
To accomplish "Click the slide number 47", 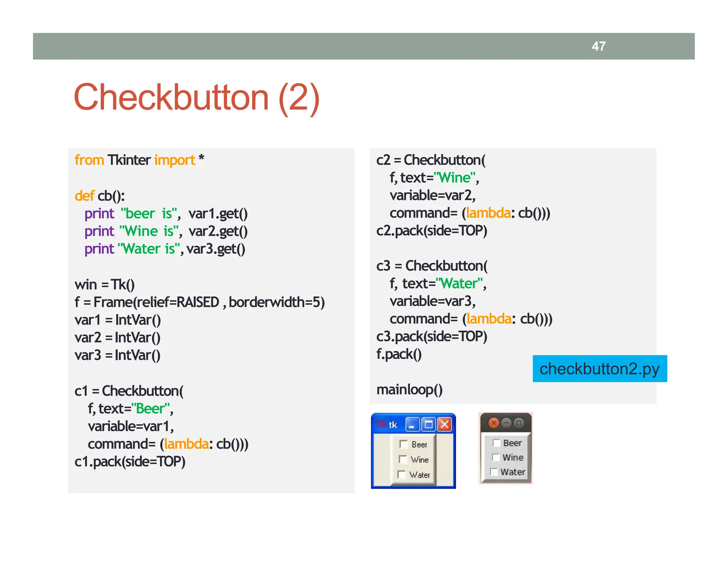I will click(x=599, y=46).
